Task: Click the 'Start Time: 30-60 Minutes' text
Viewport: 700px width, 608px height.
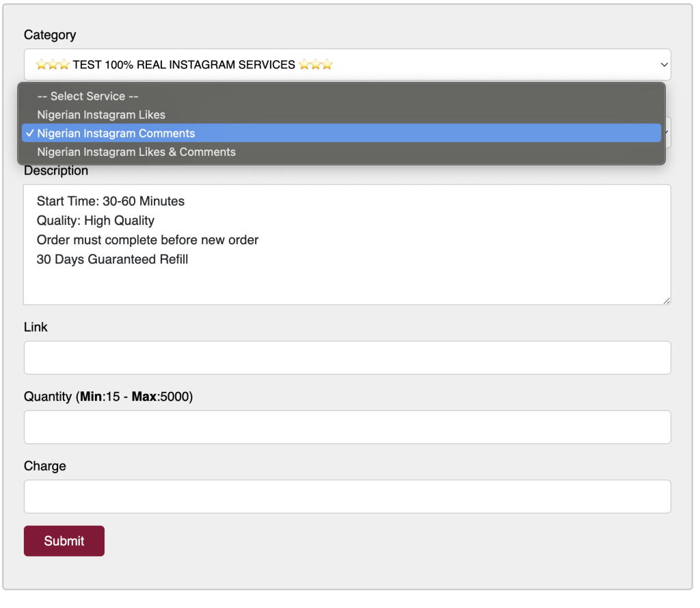Action: tap(111, 201)
